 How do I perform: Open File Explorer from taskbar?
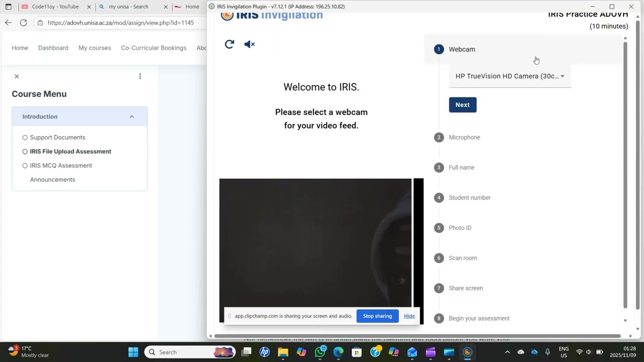[283, 352]
